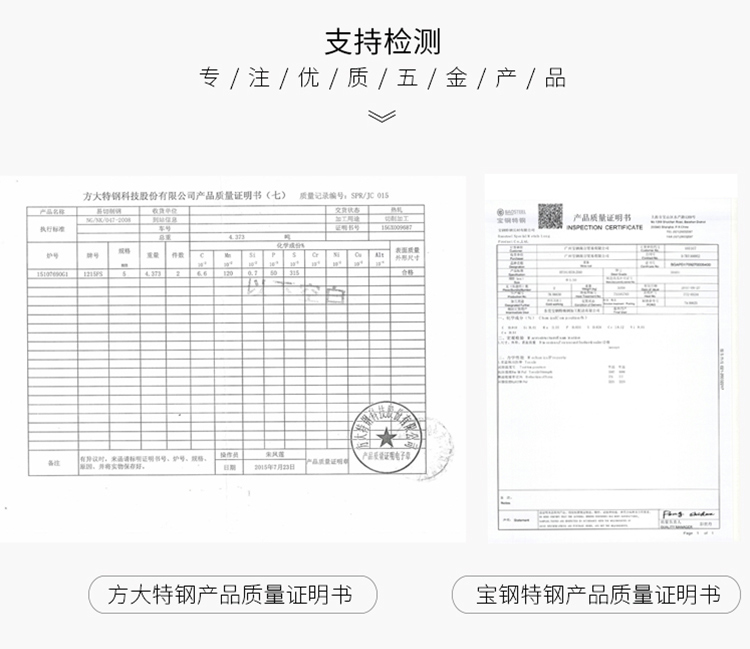
Task: Click the 专/注/优/质/五/金/产/品 subtitle
Action: 382,78
